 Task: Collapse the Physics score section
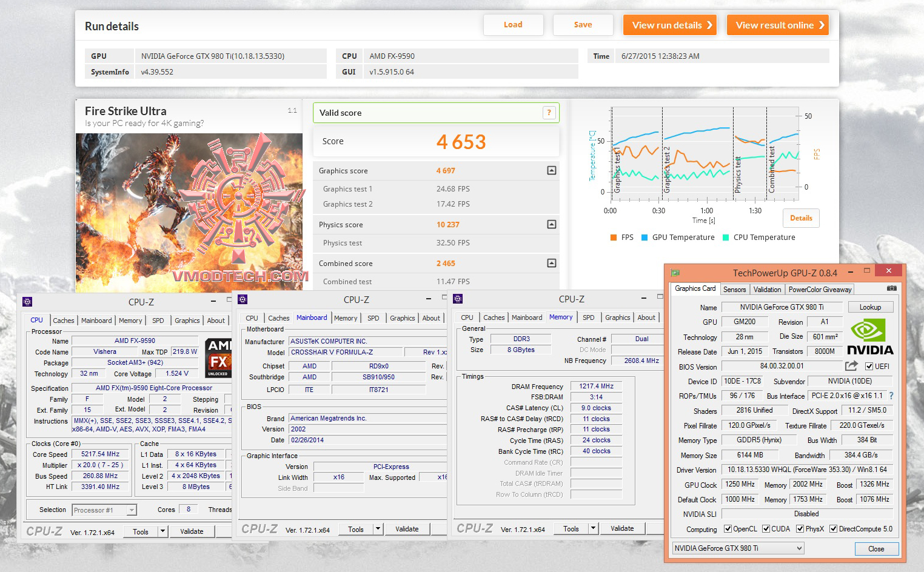point(552,224)
